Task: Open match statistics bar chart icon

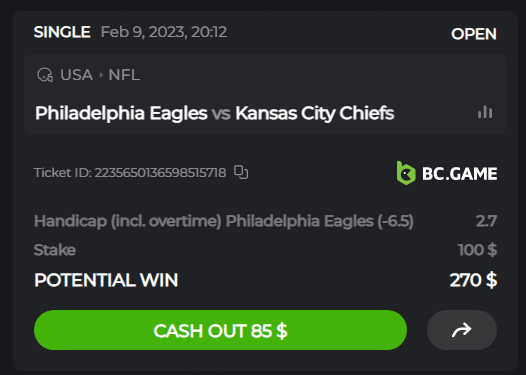Action: click(485, 112)
